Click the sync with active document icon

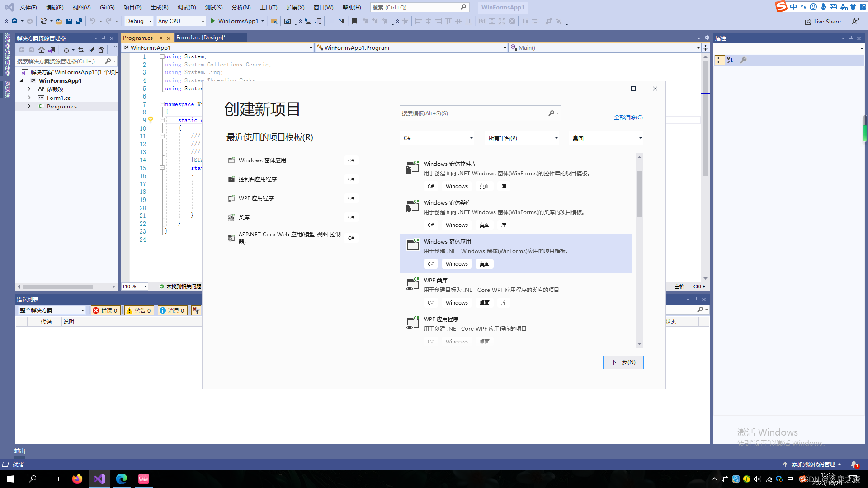[x=81, y=50]
